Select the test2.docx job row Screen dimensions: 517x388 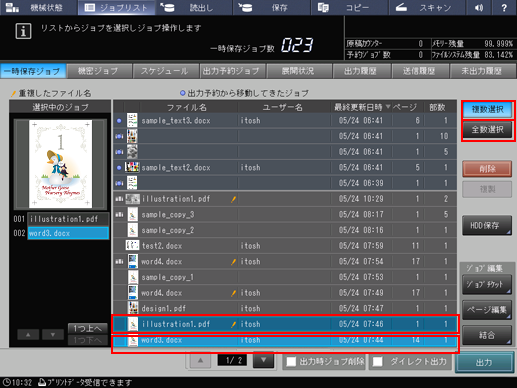tap(285, 246)
